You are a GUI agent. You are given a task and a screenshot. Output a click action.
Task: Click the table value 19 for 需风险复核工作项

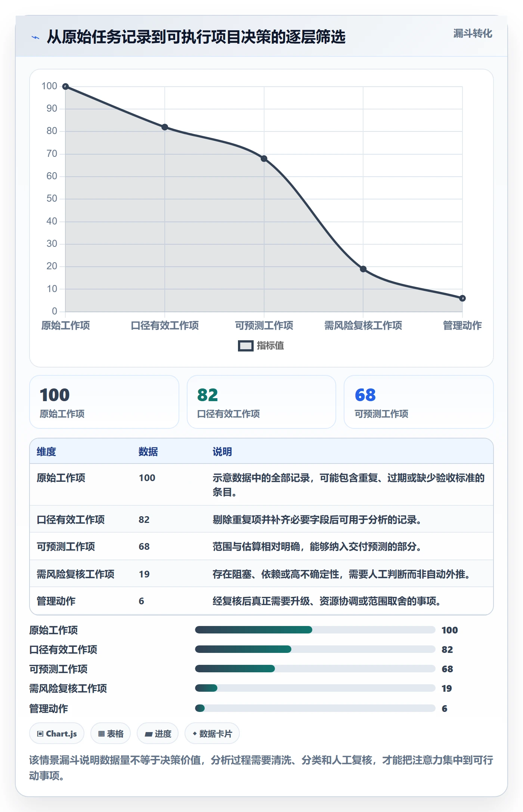(x=144, y=574)
